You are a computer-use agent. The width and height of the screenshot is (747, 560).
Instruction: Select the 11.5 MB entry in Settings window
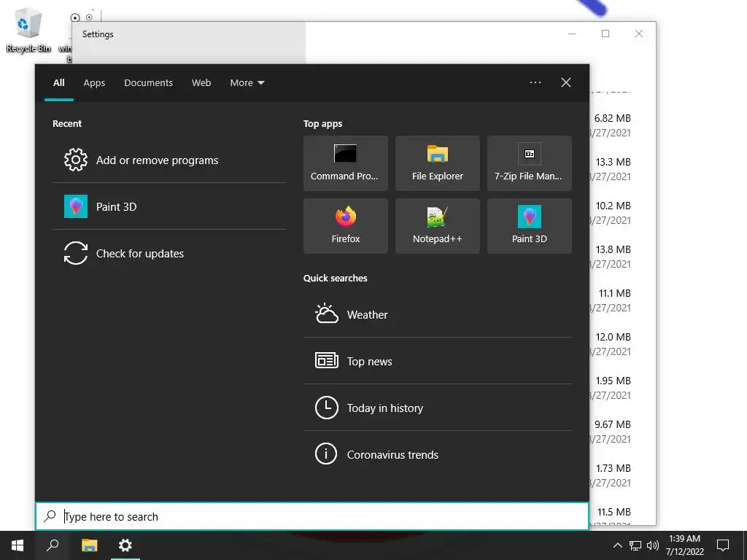coord(614,513)
